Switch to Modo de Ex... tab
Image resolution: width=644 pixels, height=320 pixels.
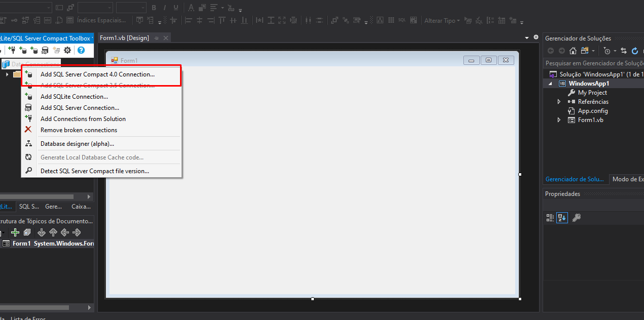pyautogui.click(x=627, y=179)
